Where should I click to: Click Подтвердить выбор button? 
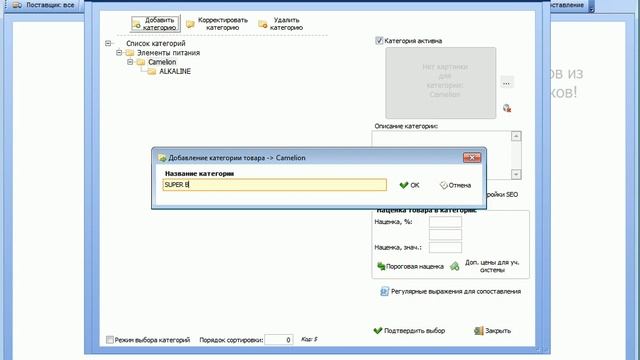409,331
